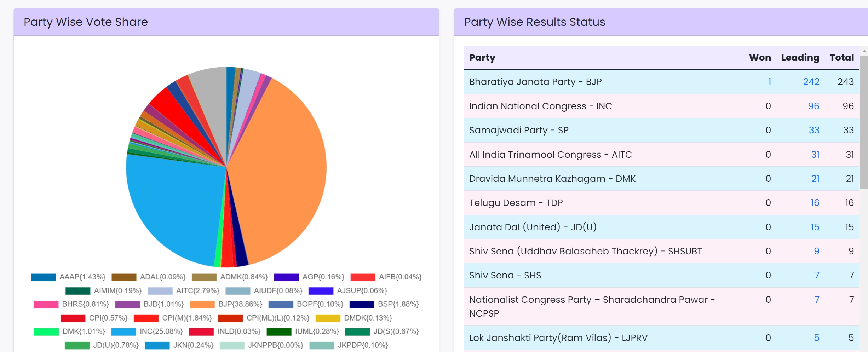868x352 pixels.
Task: Toggle the INC legend color box
Action: (x=123, y=331)
